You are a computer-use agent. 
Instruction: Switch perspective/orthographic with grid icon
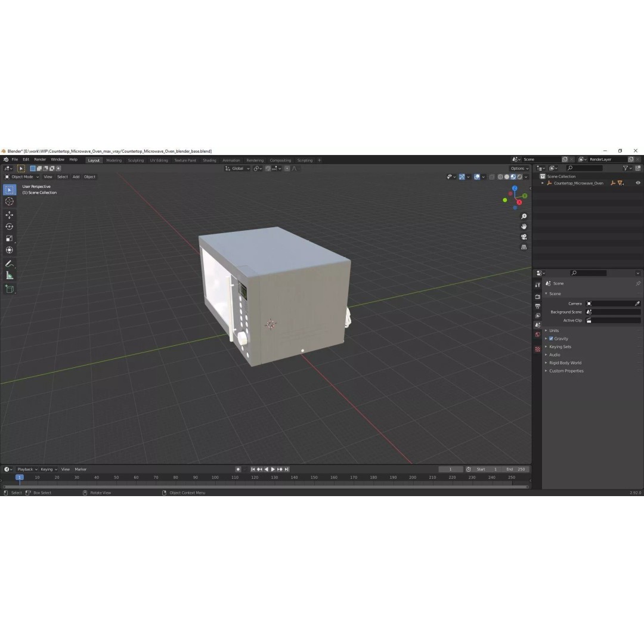click(x=524, y=247)
